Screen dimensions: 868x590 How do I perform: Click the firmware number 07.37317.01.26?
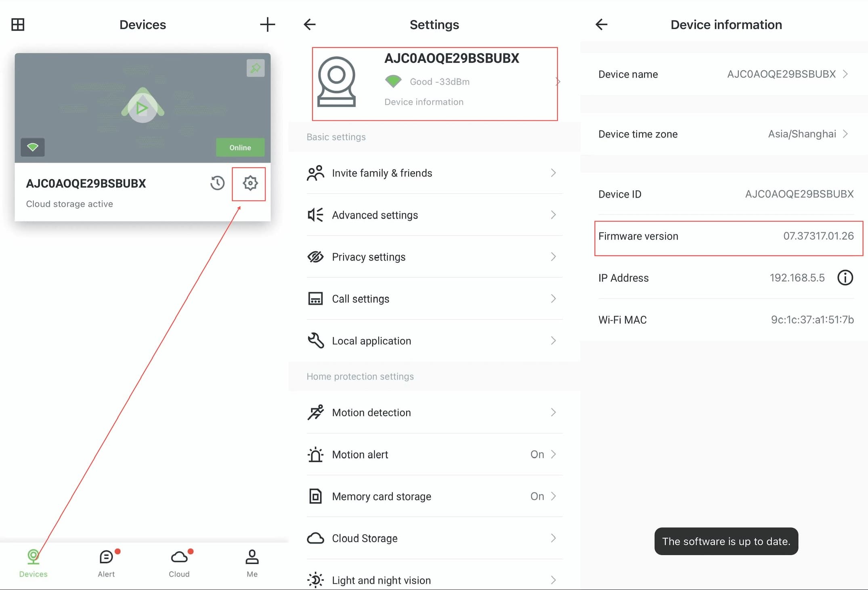click(x=818, y=236)
